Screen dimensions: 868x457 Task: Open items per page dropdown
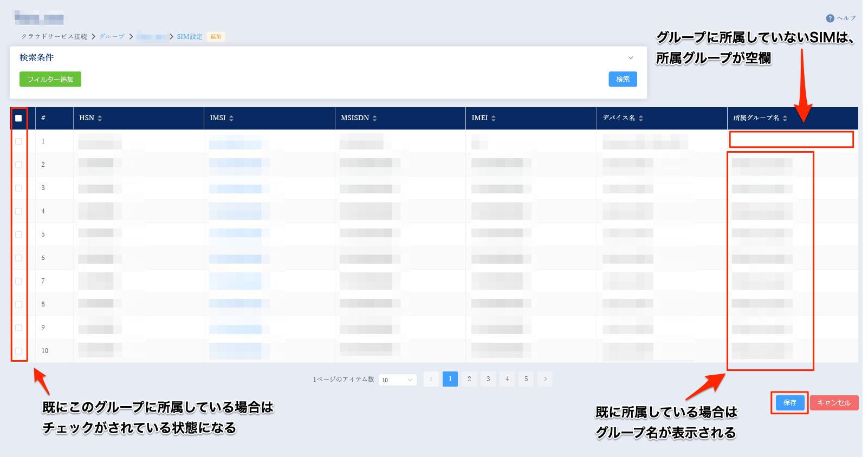398,380
